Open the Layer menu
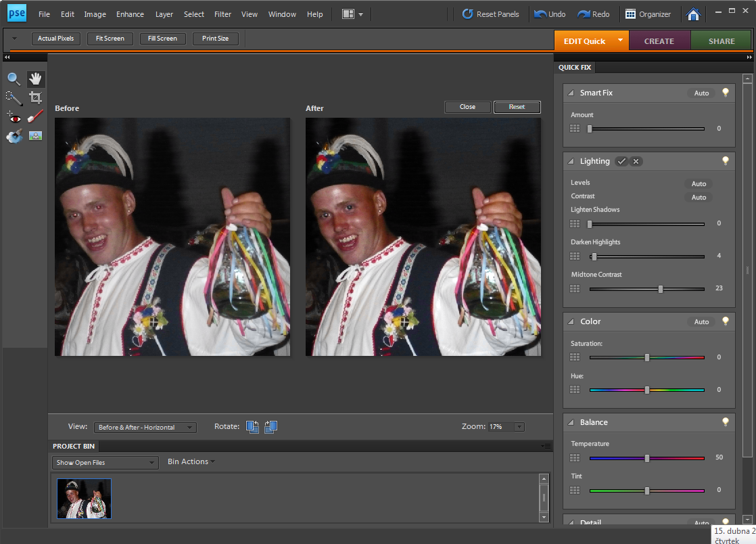Image resolution: width=756 pixels, height=544 pixels. pos(164,14)
